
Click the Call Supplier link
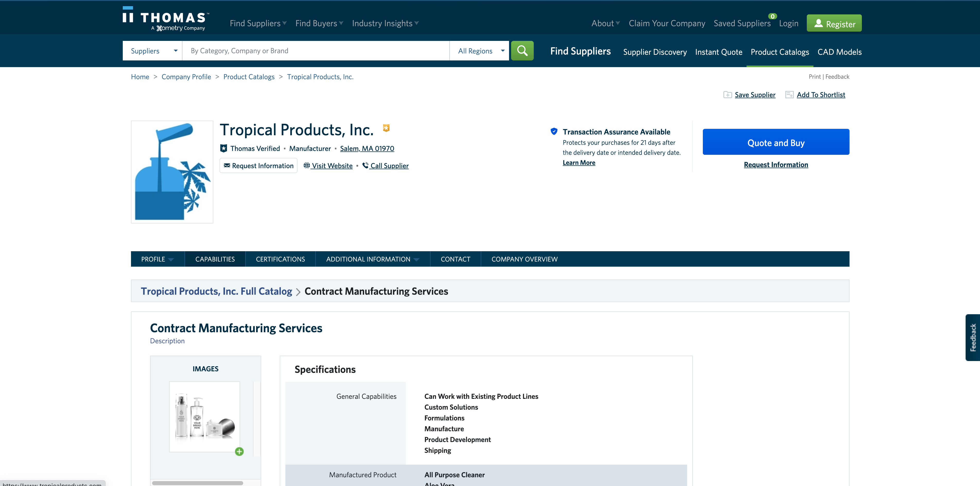[389, 165]
